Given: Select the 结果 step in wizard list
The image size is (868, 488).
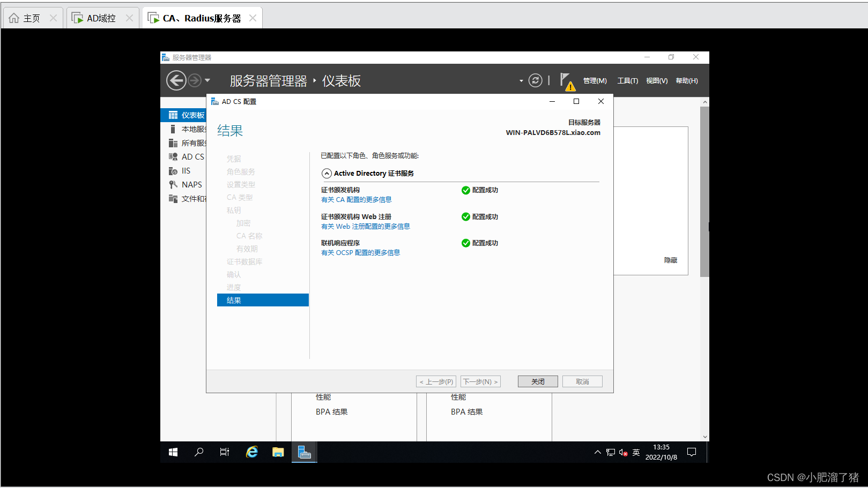Looking at the screenshot, I should point(263,300).
